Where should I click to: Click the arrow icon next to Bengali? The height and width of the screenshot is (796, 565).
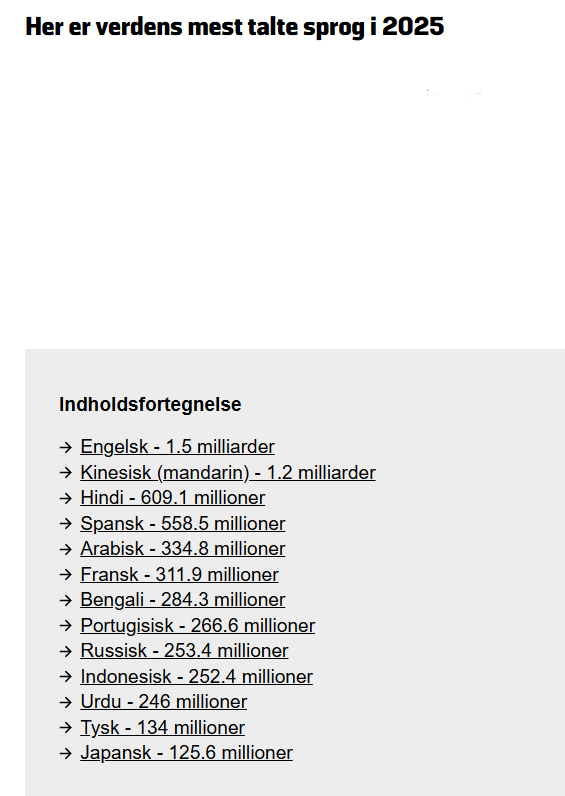66,600
